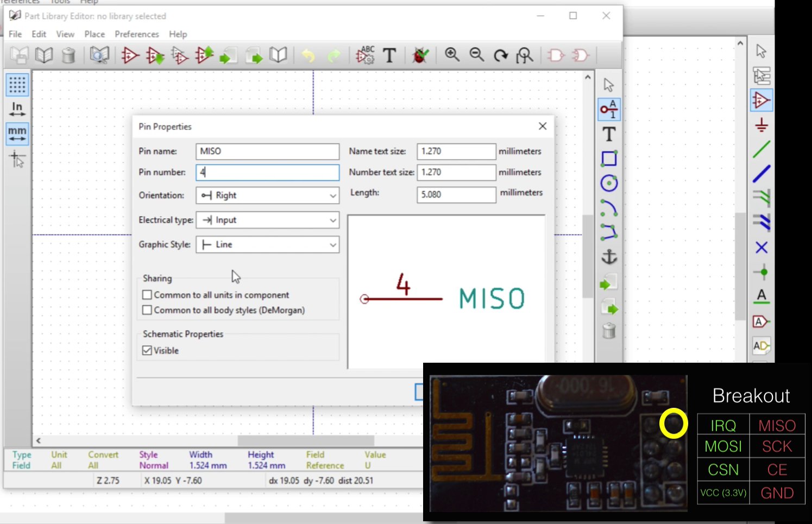Select place net label tool in the schematic window
The height and width of the screenshot is (524, 812).
(x=761, y=296)
